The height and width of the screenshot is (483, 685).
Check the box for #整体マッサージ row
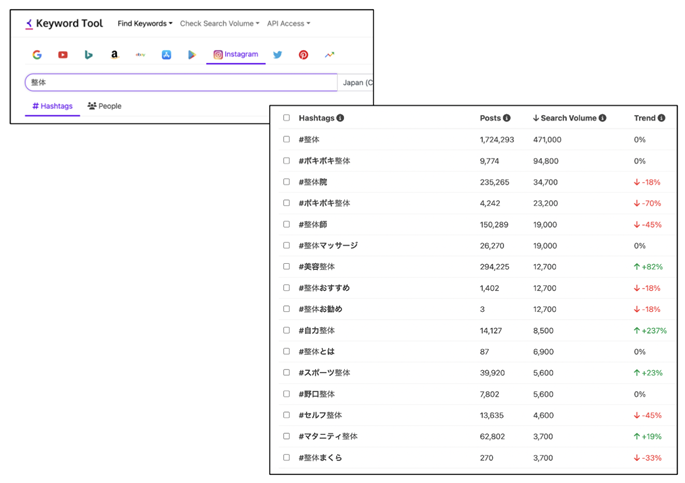287,245
